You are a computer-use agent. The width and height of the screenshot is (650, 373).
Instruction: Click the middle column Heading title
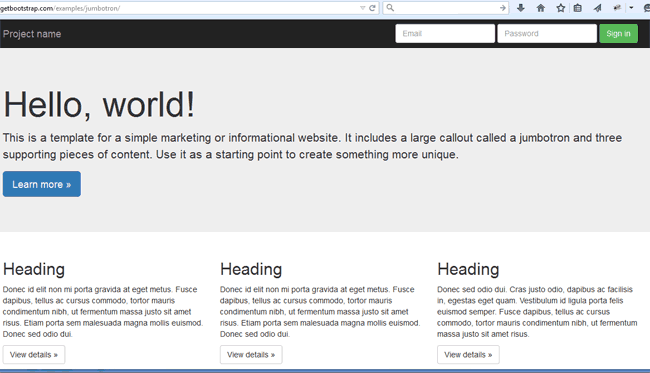point(251,269)
